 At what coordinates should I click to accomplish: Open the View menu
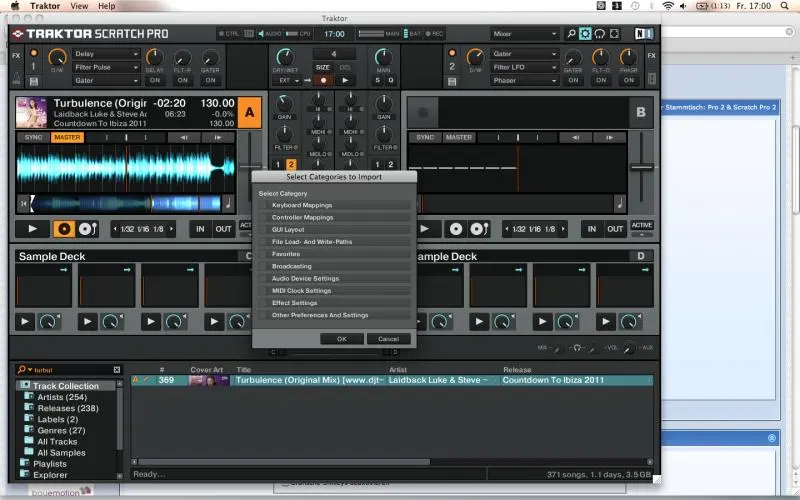pyautogui.click(x=78, y=6)
